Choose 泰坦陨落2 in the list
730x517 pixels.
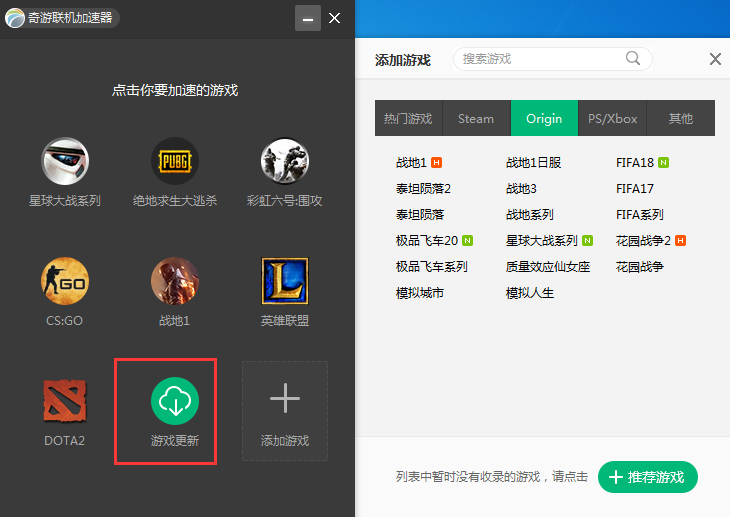point(423,189)
